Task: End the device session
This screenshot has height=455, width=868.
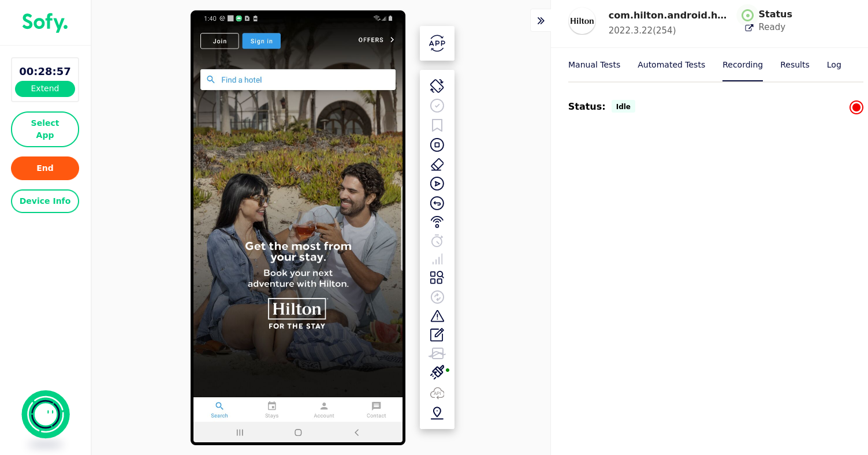Action: 45,168
